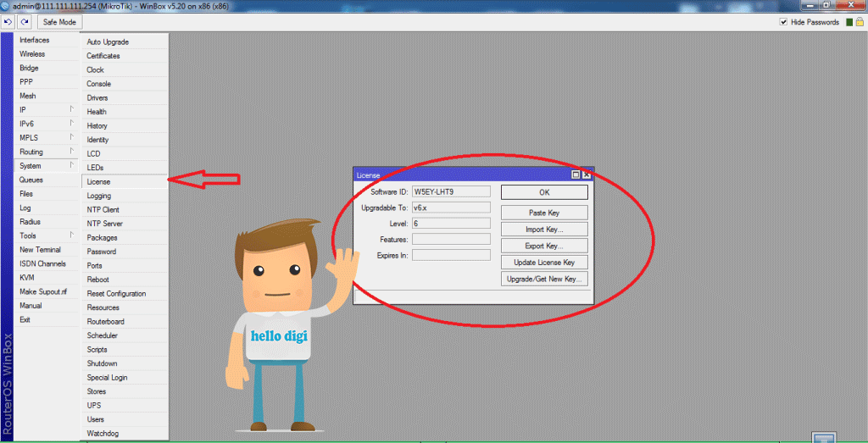Choose LEDs in System submenu
This screenshot has height=443, width=868.
[x=124, y=168]
